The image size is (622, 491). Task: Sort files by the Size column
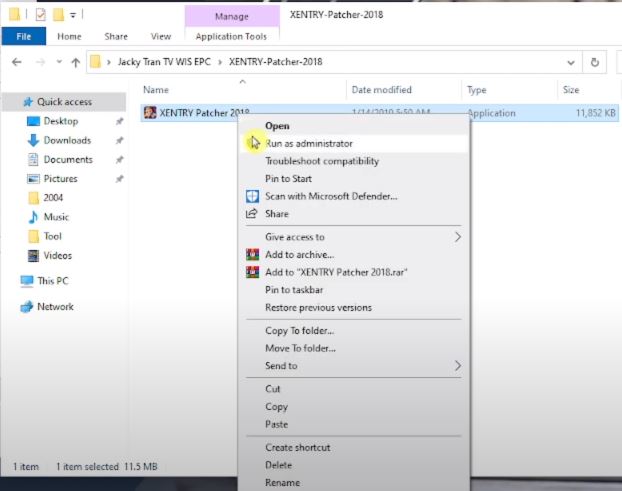pyautogui.click(x=571, y=90)
